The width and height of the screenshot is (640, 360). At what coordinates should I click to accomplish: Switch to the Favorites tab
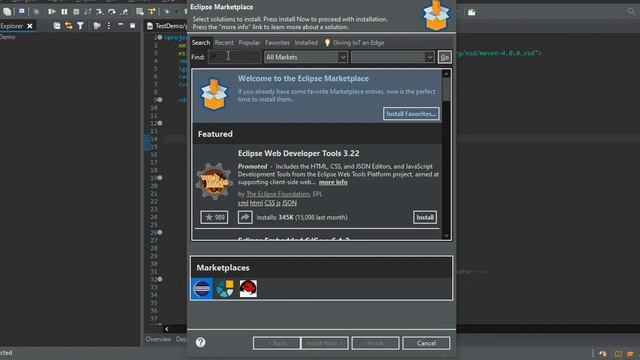pyautogui.click(x=277, y=42)
